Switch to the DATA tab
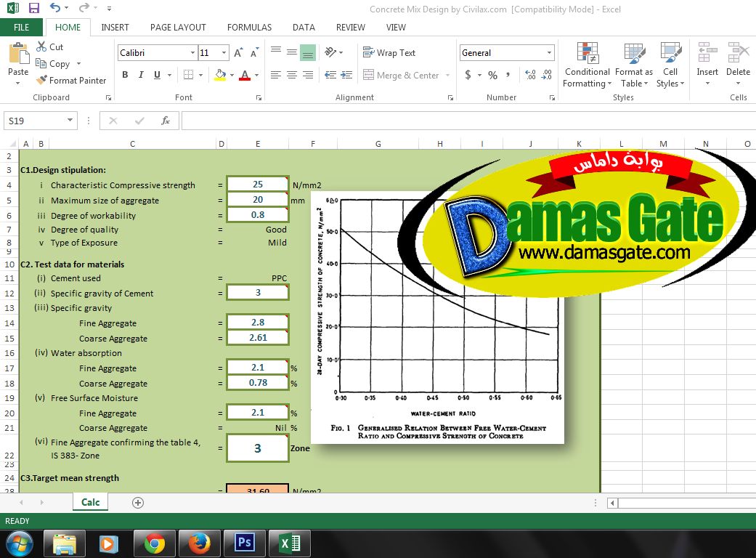756x558 pixels. tap(304, 28)
